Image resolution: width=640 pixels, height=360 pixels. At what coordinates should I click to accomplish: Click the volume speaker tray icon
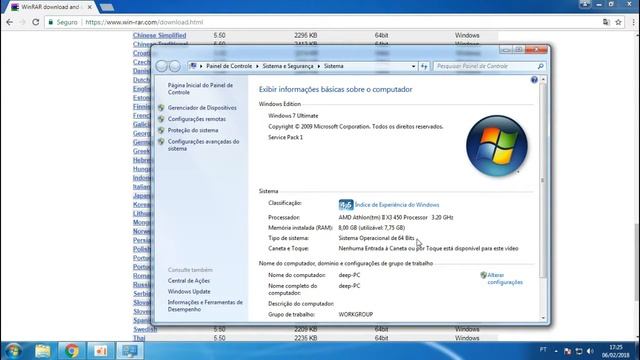tap(590, 351)
